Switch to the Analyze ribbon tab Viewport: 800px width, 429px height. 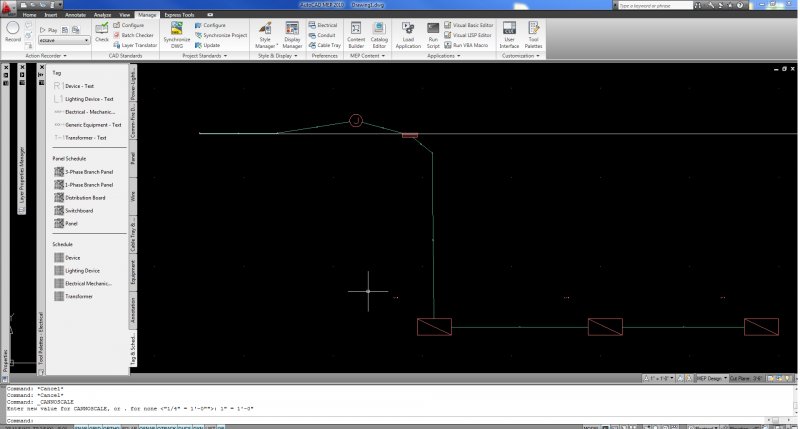click(102, 15)
